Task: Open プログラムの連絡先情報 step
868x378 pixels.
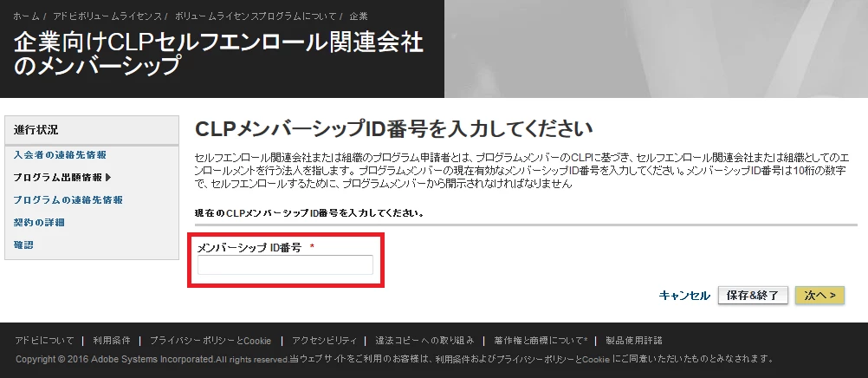Action: click(68, 200)
